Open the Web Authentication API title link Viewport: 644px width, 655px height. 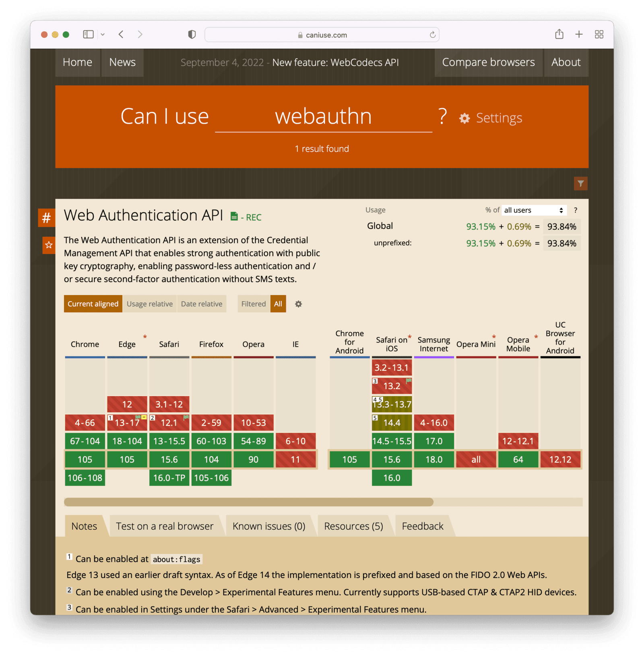pyautogui.click(x=143, y=215)
